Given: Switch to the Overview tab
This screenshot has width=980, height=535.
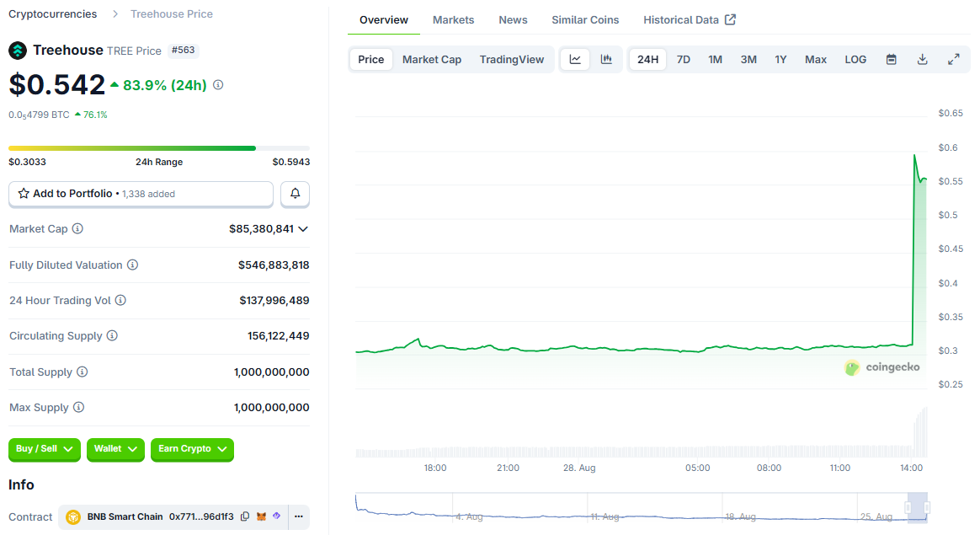Looking at the screenshot, I should (384, 20).
